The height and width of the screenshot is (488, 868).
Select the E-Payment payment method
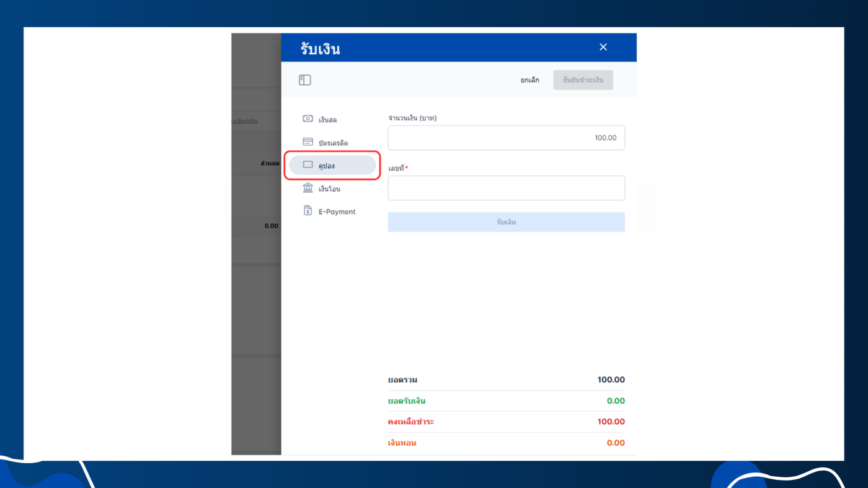click(332, 211)
